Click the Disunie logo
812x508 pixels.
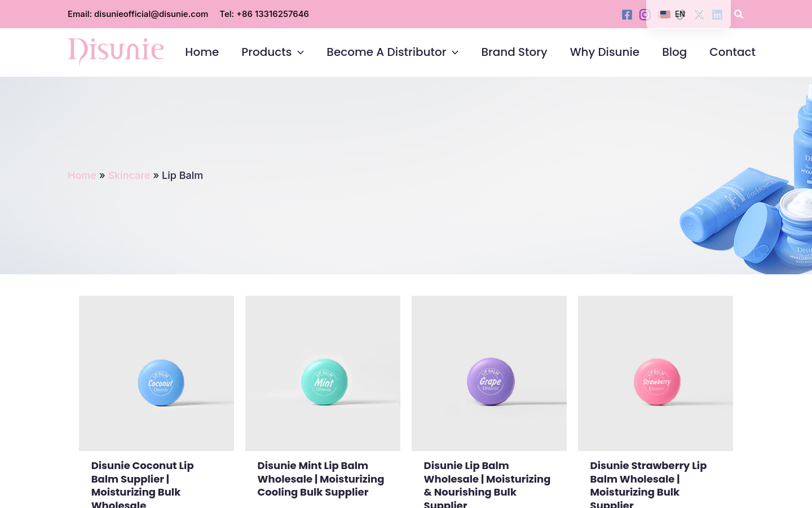click(x=116, y=51)
